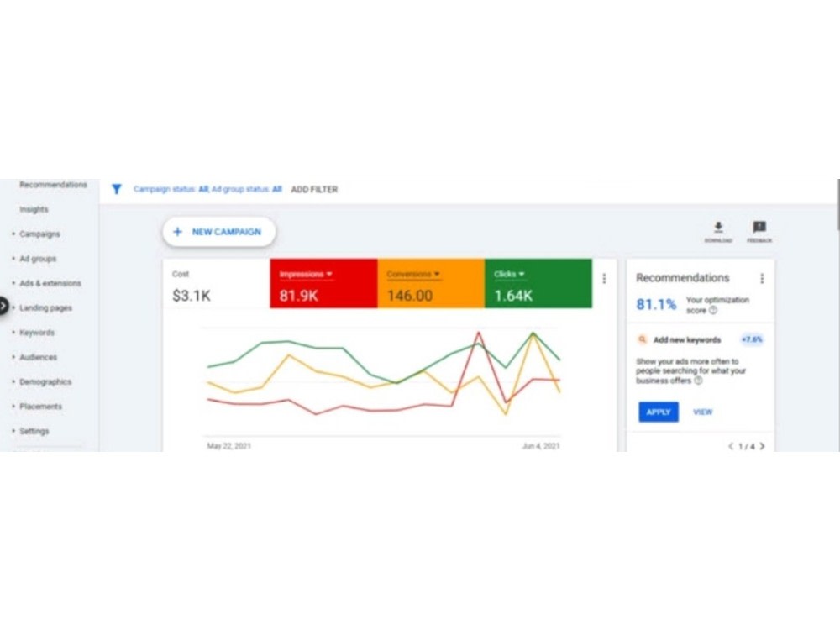Click the Campaign status: All filter
840x630 pixels.
click(171, 189)
